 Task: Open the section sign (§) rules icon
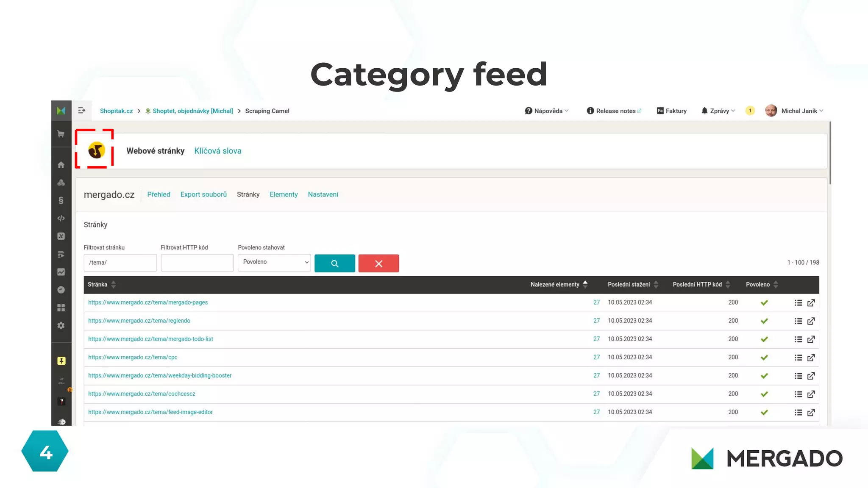coord(61,200)
